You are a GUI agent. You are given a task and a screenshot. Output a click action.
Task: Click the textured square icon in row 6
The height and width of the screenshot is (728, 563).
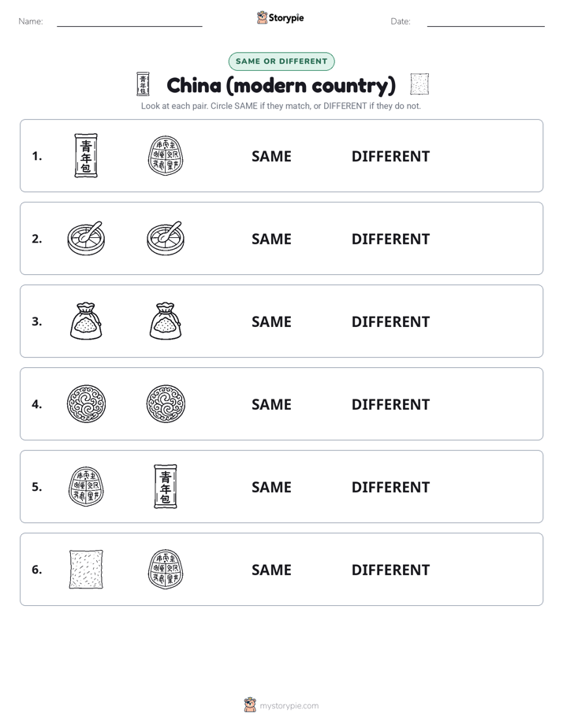86,569
